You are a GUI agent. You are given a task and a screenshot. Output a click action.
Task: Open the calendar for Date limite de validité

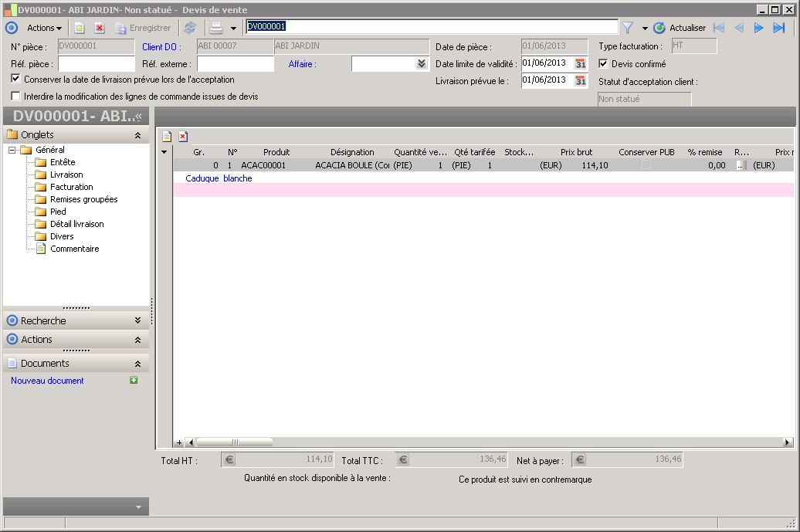580,63
